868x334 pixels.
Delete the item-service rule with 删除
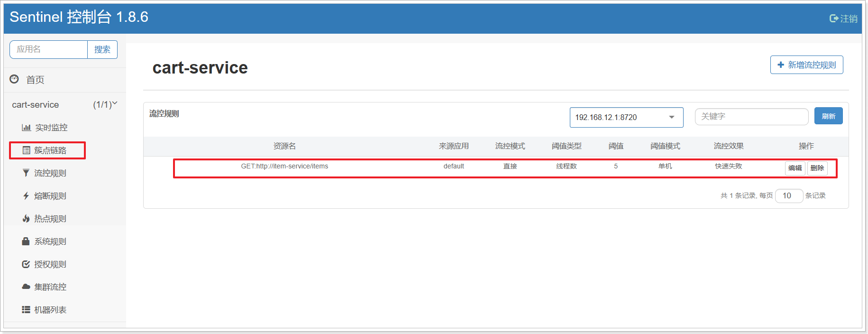(x=817, y=168)
